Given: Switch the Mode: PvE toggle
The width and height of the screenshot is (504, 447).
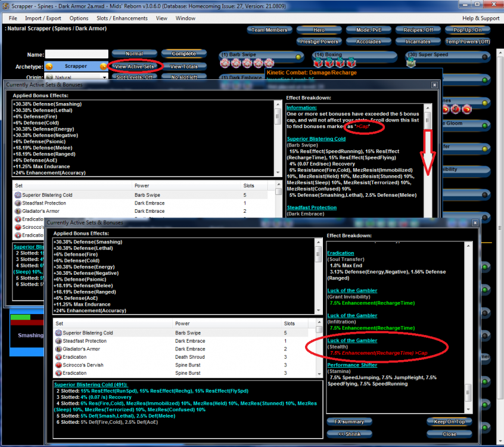Looking at the screenshot, I should pos(369,30).
